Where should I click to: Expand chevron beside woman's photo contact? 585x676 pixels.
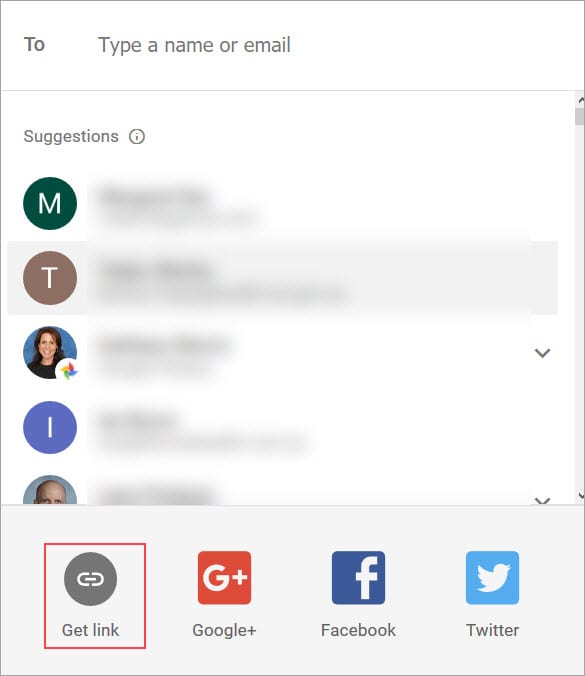(542, 353)
